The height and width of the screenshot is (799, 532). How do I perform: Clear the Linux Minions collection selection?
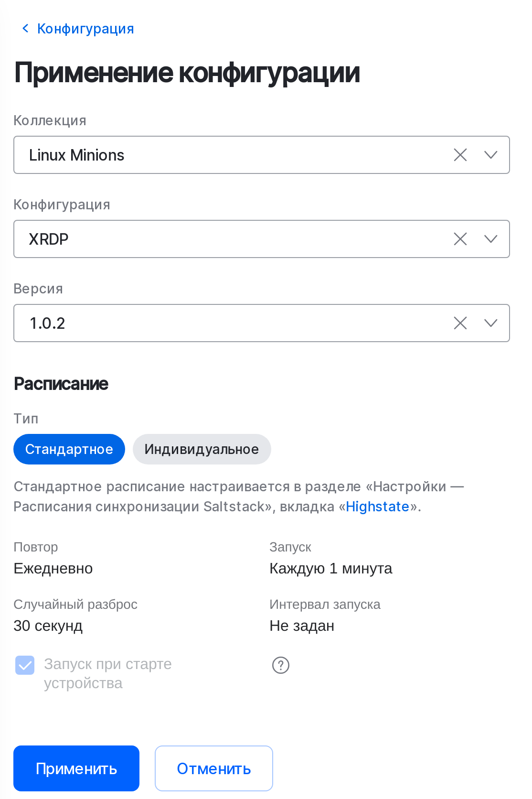pyautogui.click(x=460, y=155)
